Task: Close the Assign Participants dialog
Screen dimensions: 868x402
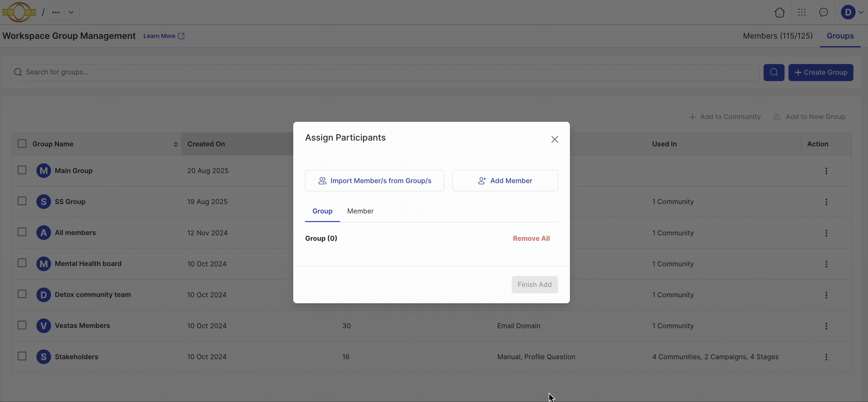Action: [554, 139]
